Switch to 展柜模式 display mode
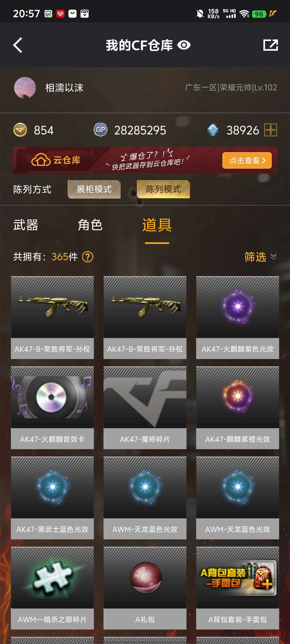 (x=94, y=189)
